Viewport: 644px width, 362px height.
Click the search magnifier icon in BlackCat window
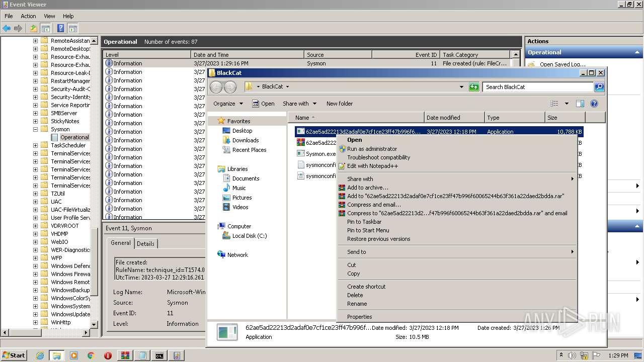[x=599, y=87]
